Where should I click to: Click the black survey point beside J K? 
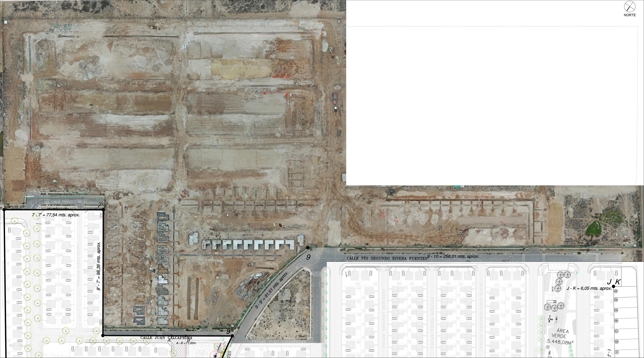[613, 286]
